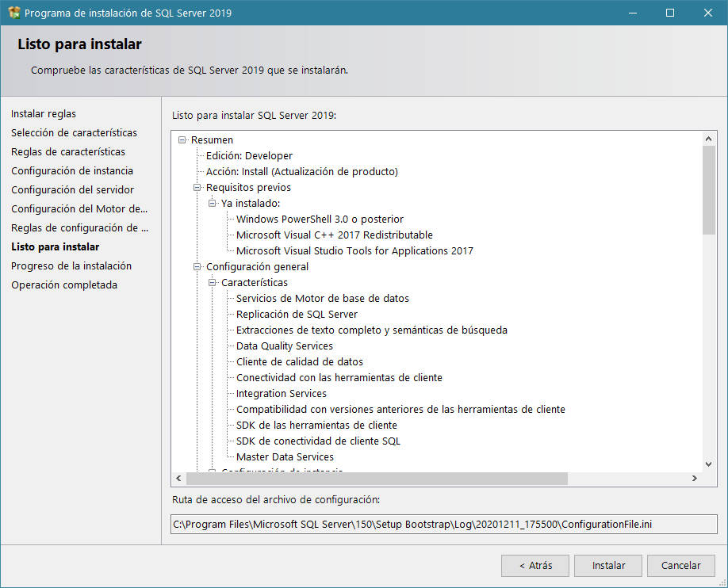Collapse the Requisitos previos section
The width and height of the screenshot is (728, 588).
click(196, 188)
